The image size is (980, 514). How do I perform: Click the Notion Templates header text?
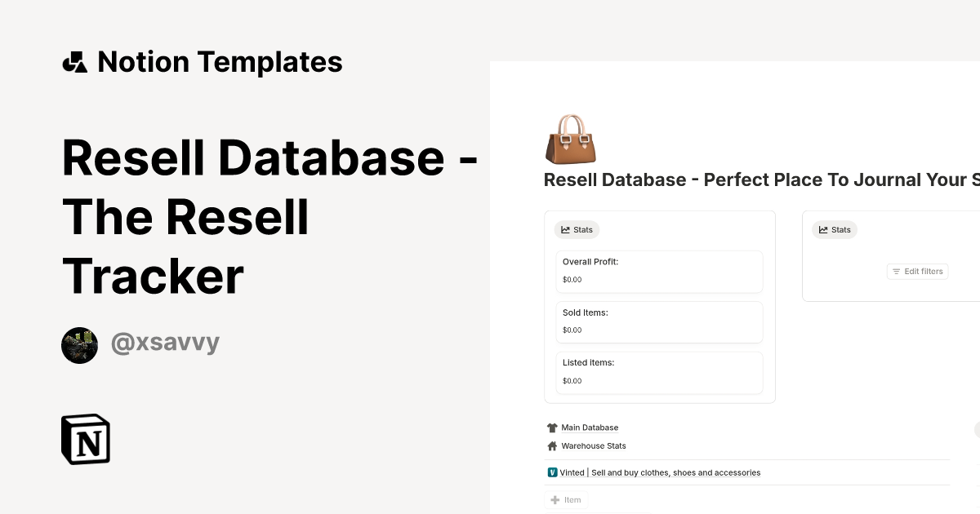coord(220,62)
